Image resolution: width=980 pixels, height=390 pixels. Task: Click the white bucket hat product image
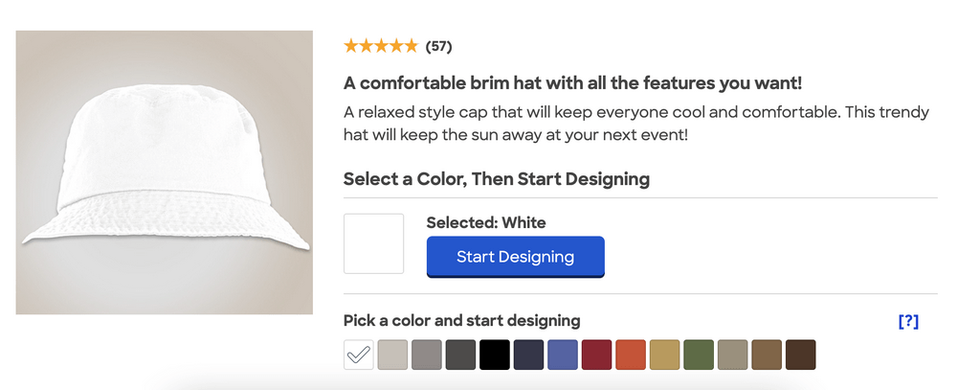tap(165, 172)
